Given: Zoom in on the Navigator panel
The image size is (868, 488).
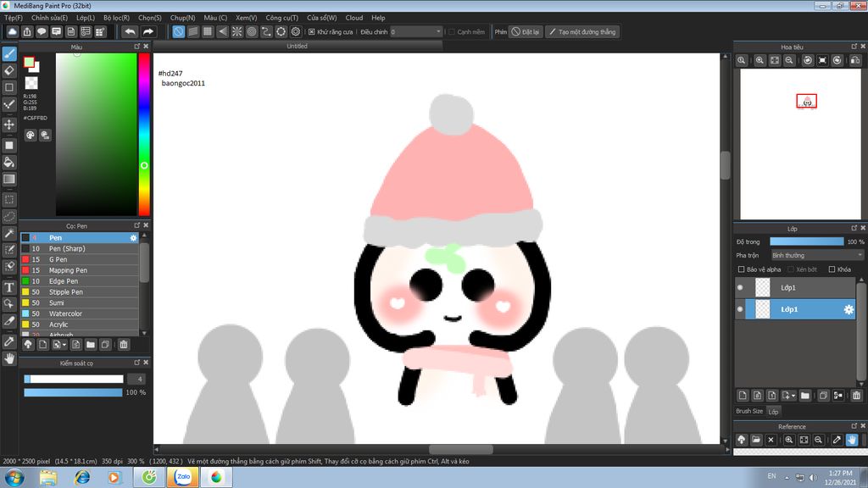Looking at the screenshot, I should click(x=759, y=60).
